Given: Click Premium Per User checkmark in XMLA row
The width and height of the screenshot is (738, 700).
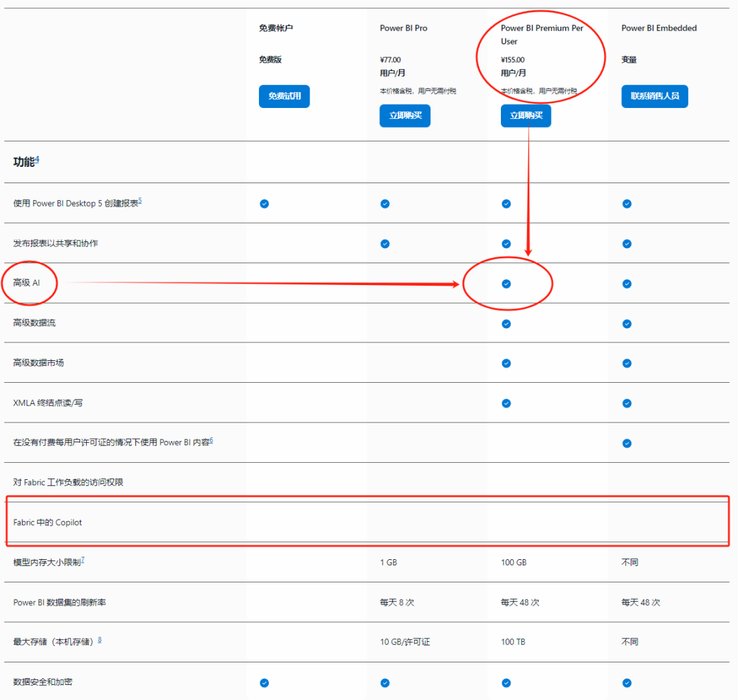Looking at the screenshot, I should tap(506, 403).
